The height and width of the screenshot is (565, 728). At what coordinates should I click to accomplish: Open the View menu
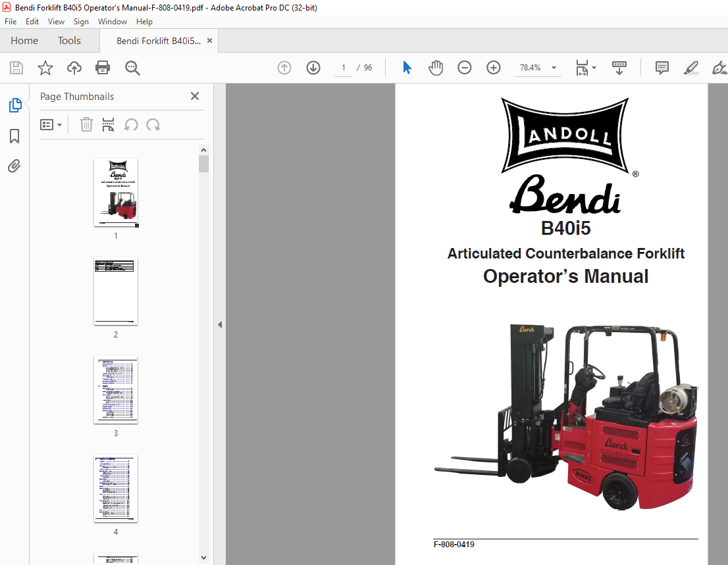56,22
